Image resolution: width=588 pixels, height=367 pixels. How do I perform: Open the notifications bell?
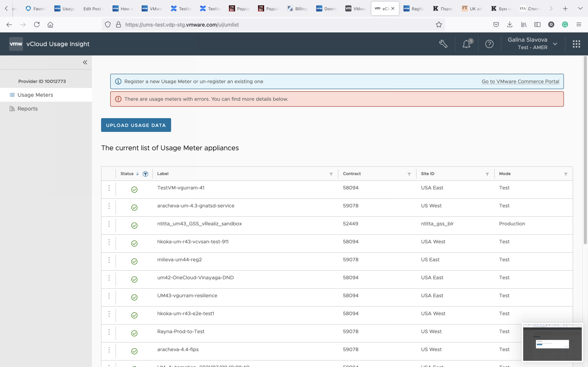[466, 44]
